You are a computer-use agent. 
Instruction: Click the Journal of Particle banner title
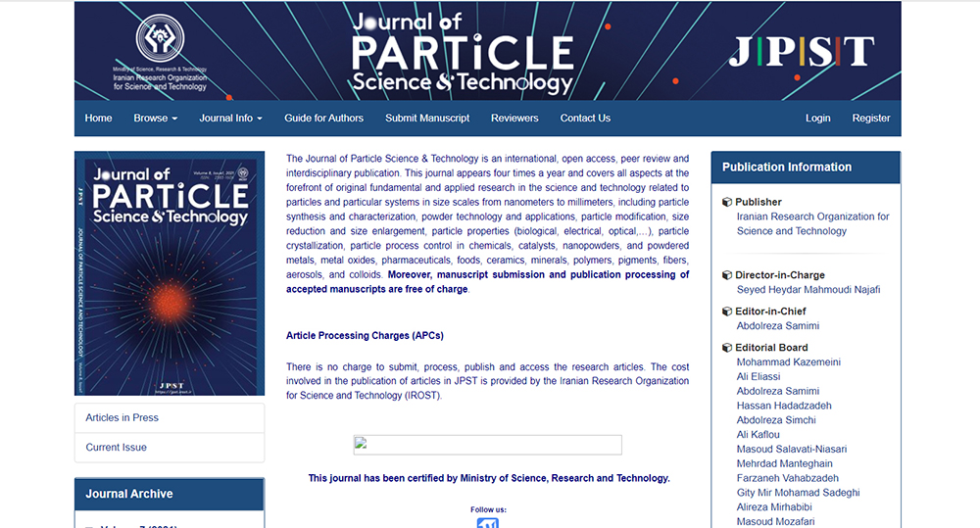pos(463,53)
